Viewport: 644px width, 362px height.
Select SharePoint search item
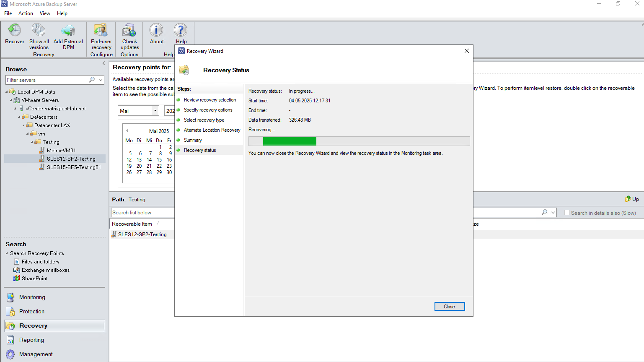[x=34, y=279]
